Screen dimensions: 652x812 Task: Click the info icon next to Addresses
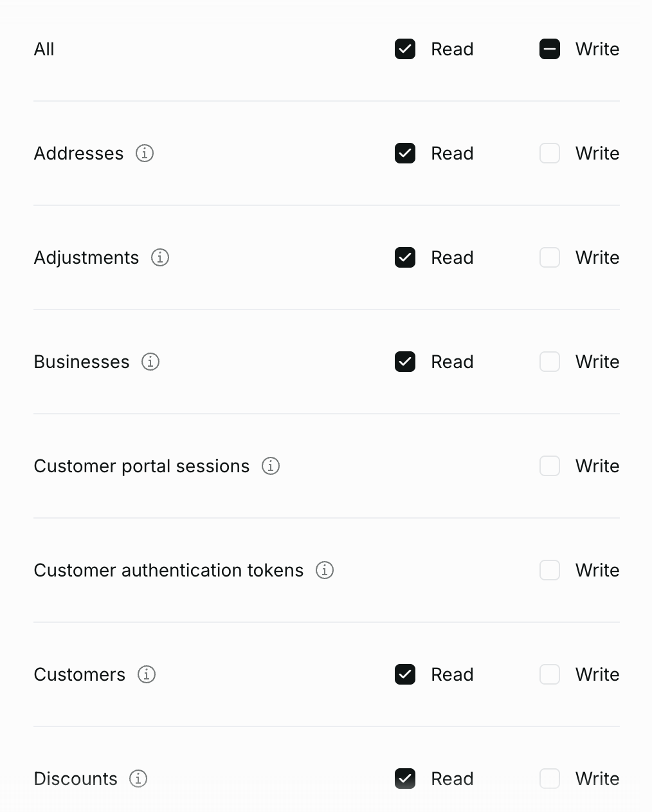[145, 153]
